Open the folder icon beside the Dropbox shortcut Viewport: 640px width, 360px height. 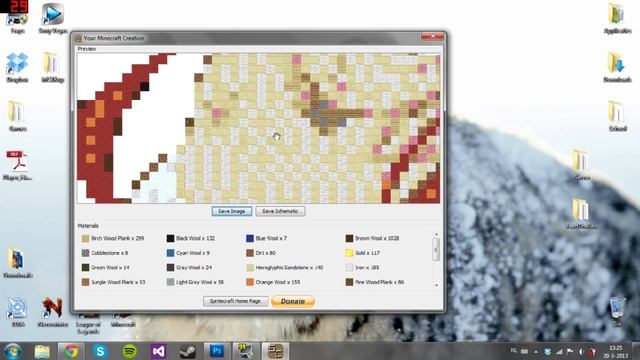click(x=52, y=67)
